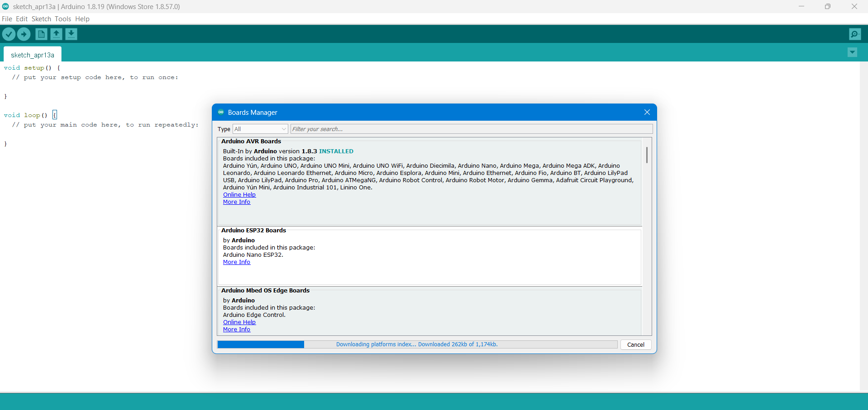Close the Arduino IDE window
868x410 pixels.
pyautogui.click(x=854, y=6)
